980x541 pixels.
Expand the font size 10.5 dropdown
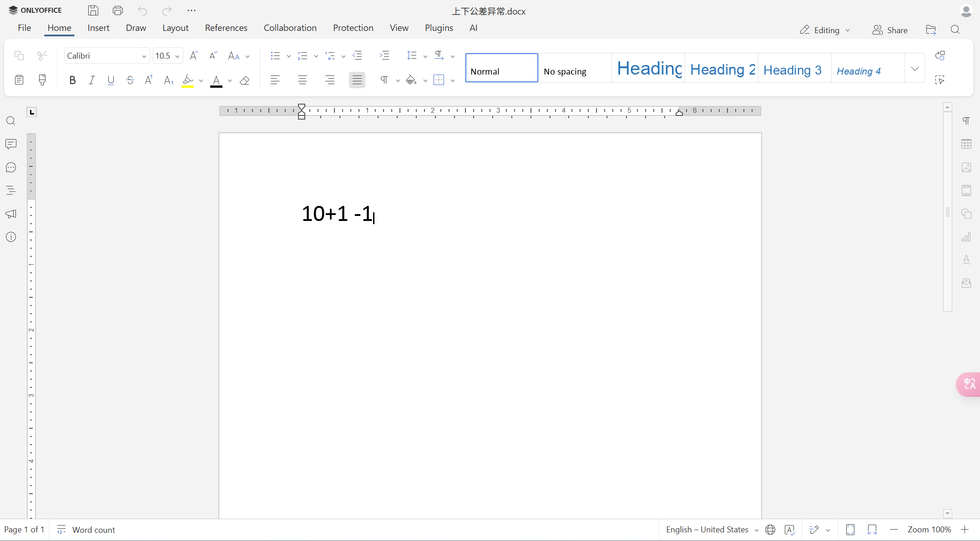[177, 56]
